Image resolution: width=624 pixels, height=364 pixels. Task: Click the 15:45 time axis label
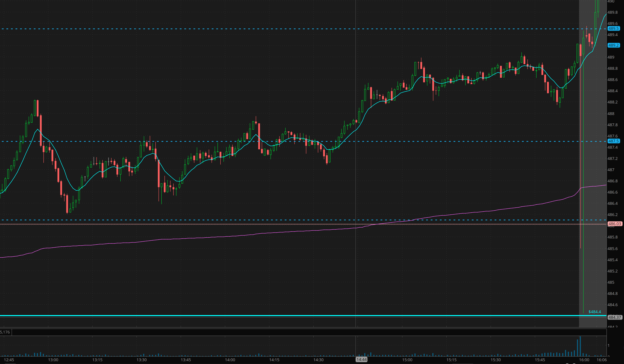540,360
